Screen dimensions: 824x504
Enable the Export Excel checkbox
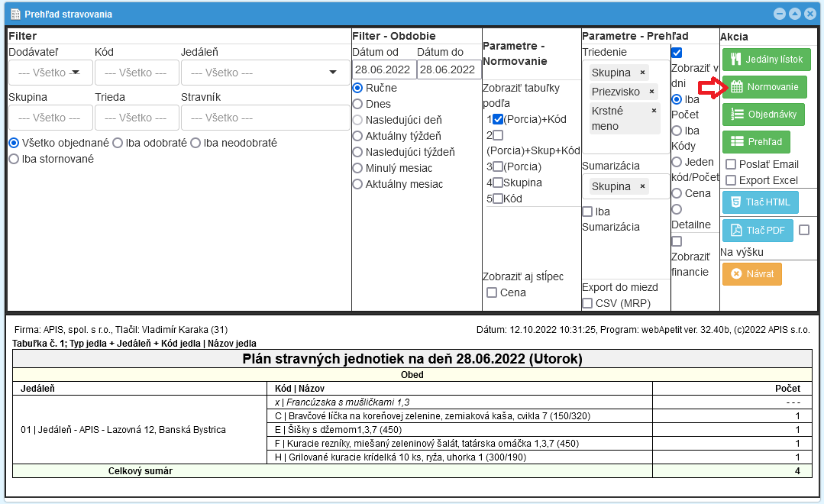pyautogui.click(x=731, y=180)
